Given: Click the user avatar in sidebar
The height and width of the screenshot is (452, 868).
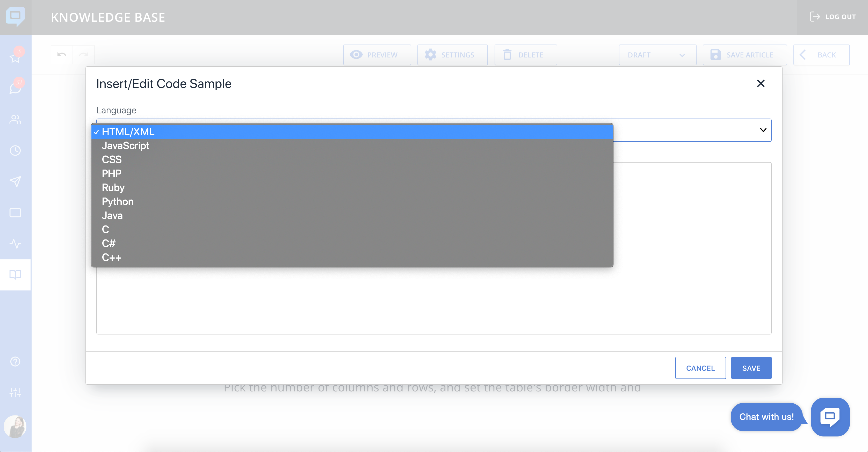Looking at the screenshot, I should [x=15, y=426].
